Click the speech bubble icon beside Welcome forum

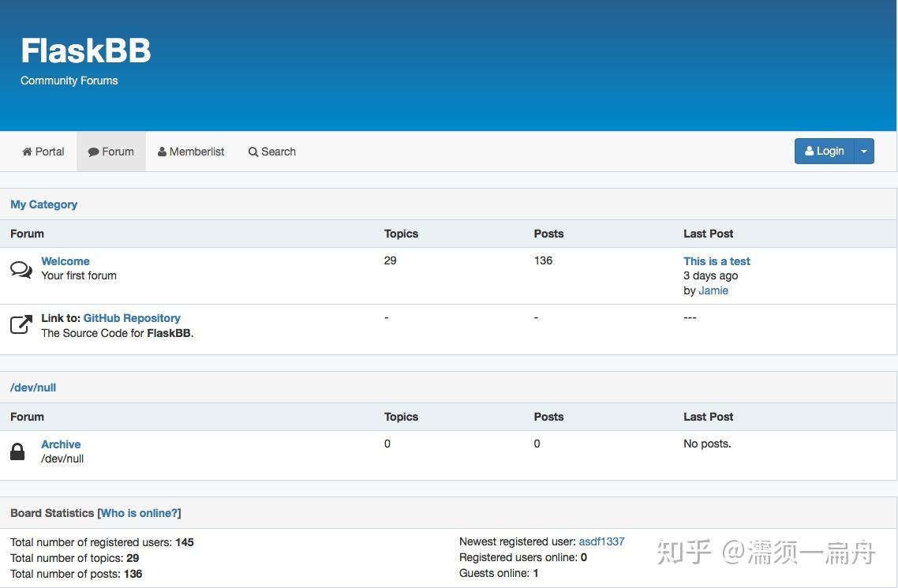[x=21, y=268]
